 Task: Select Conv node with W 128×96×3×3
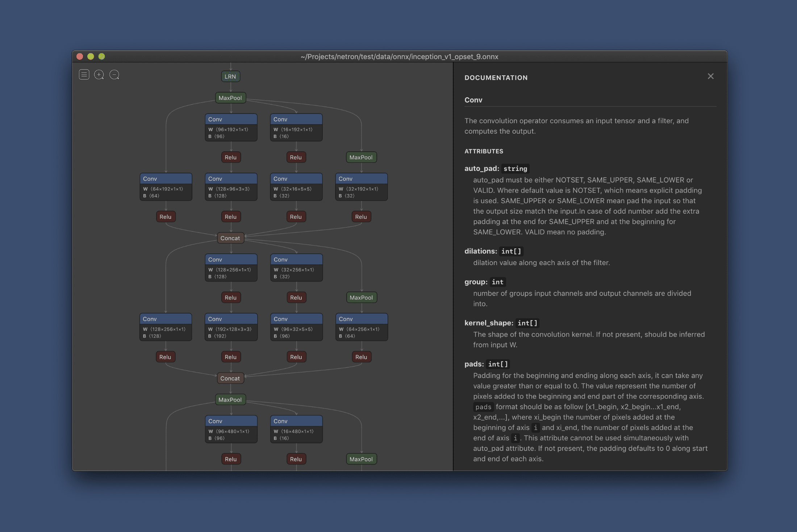pos(231,187)
